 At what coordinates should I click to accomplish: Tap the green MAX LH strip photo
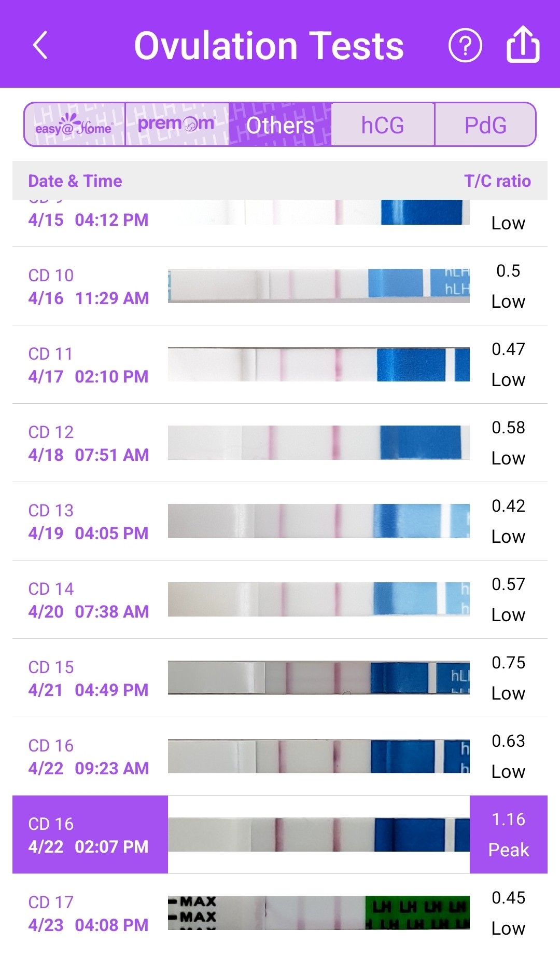(318, 912)
